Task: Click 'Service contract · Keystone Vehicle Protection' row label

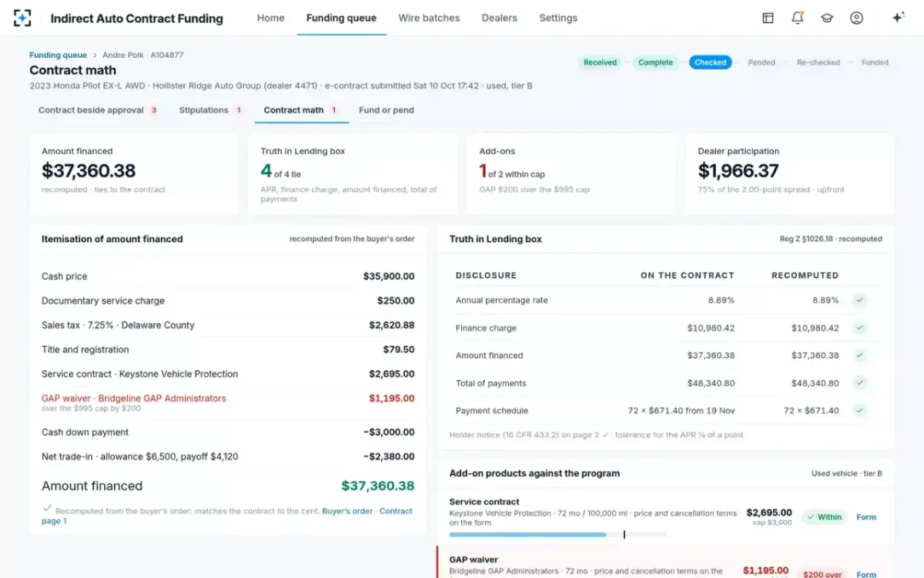Action: click(139, 374)
